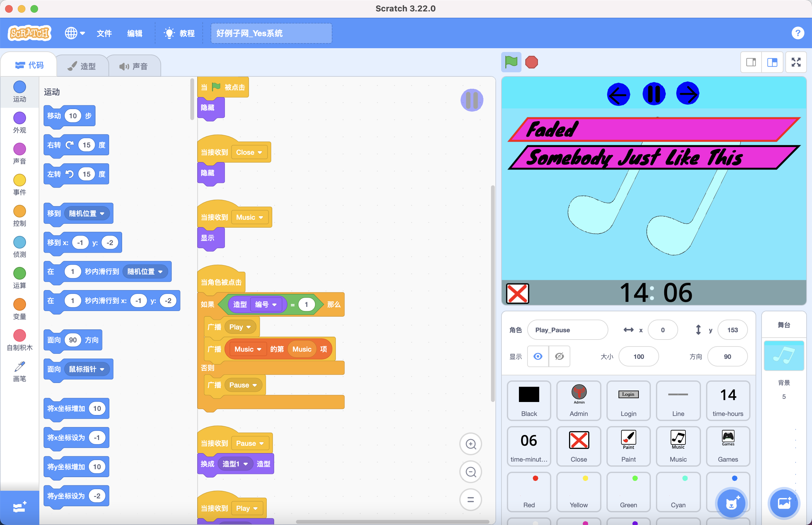Screen dimensions: 812x525
Task: Open the add extension button
Action: 19,507
